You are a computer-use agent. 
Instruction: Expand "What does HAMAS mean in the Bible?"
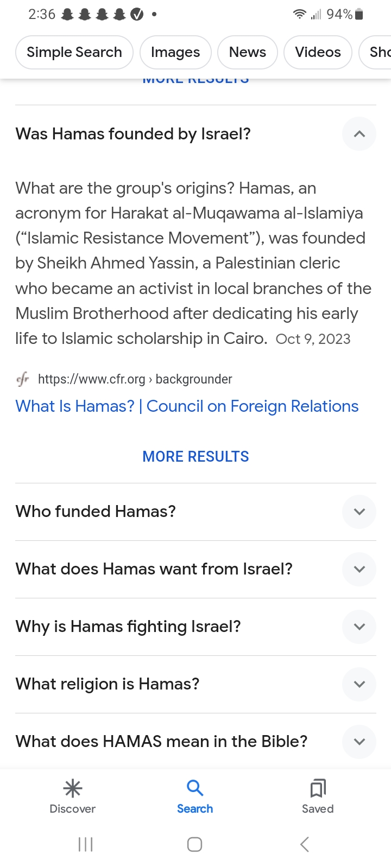[x=359, y=742]
